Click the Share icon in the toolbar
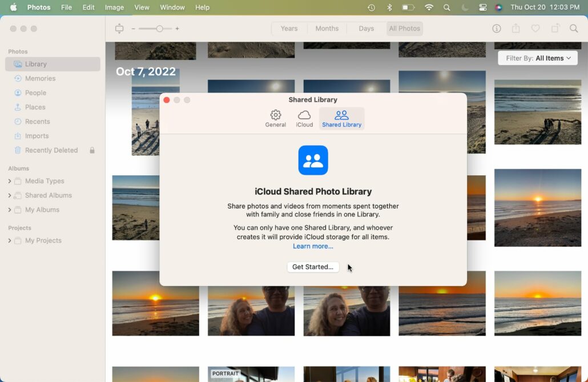 516,29
